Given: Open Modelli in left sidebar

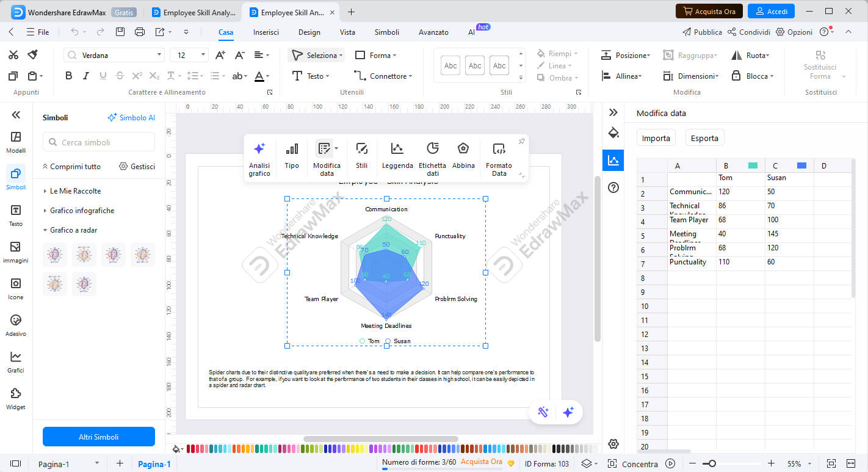Looking at the screenshot, I should (x=16, y=142).
